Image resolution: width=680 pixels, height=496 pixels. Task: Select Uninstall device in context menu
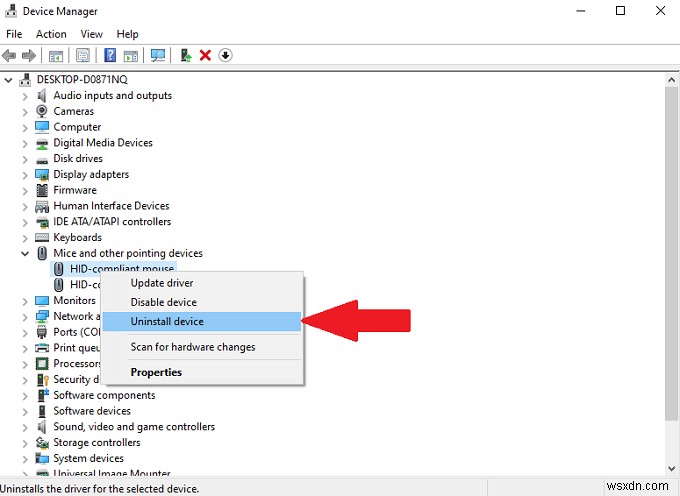[202, 321]
